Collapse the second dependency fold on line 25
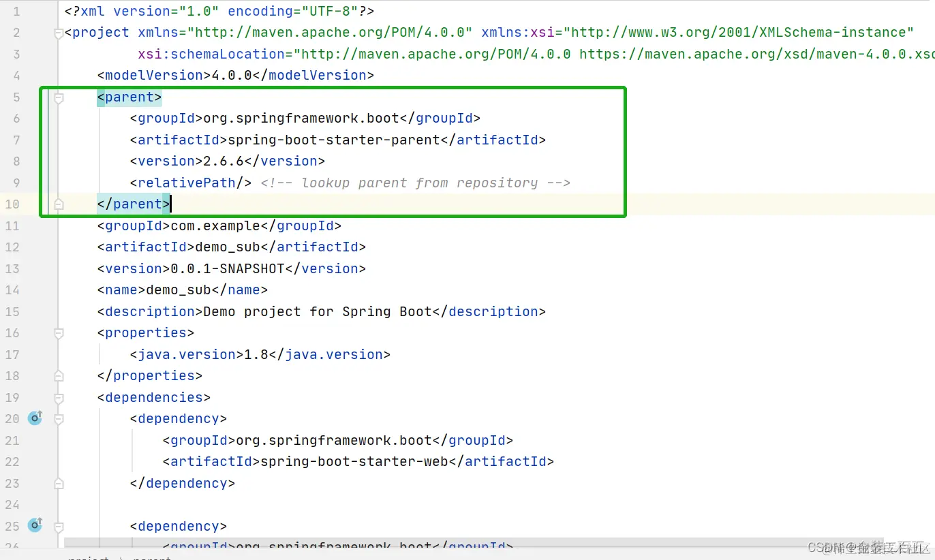 (59, 526)
